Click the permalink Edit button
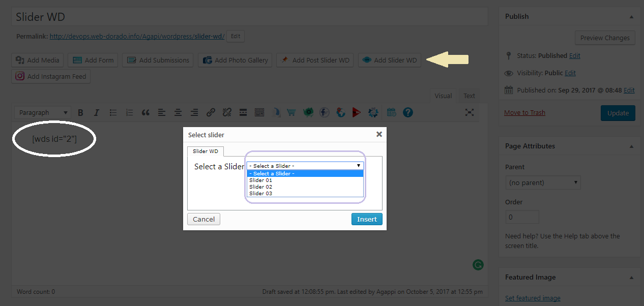Image resolution: width=644 pixels, height=306 pixels. point(236,36)
